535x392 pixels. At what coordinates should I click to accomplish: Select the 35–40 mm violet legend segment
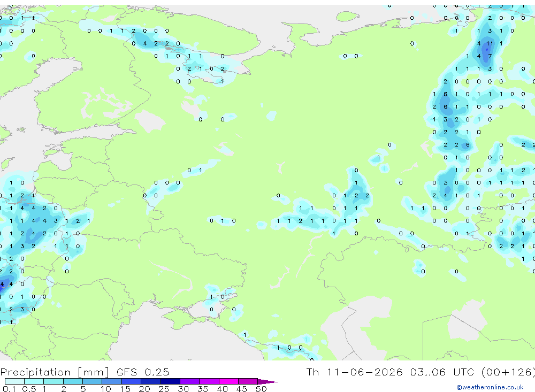click(x=209, y=381)
